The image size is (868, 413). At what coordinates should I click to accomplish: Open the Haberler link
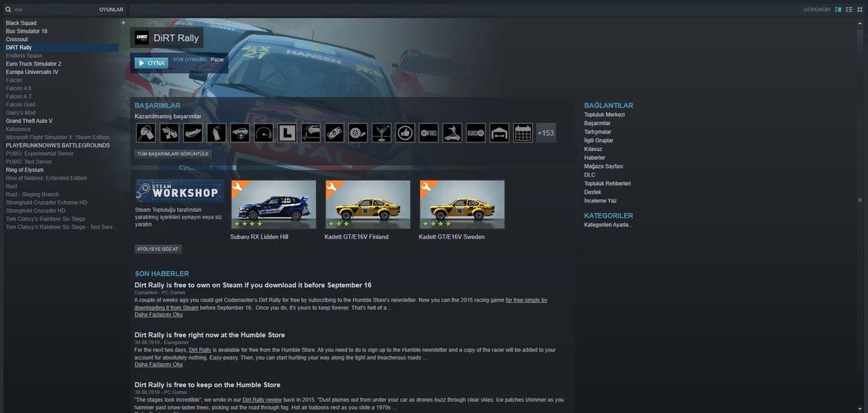click(x=595, y=158)
